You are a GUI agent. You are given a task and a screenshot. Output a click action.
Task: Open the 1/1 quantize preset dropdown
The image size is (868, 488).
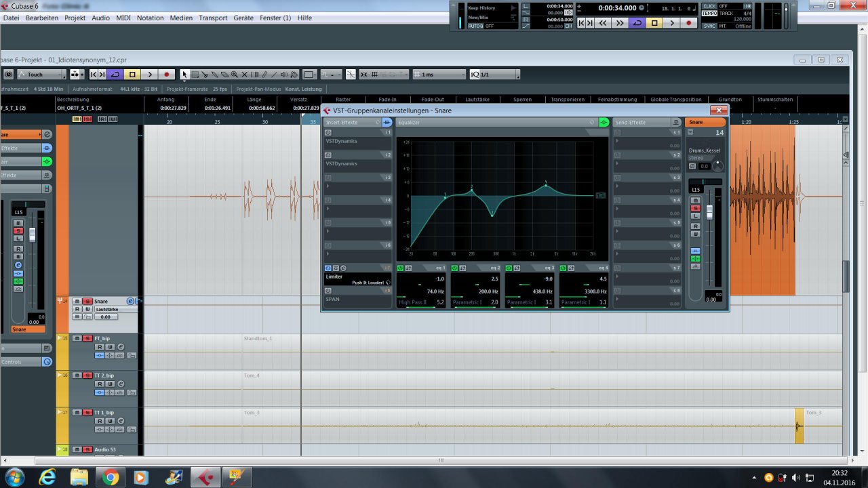(x=494, y=75)
